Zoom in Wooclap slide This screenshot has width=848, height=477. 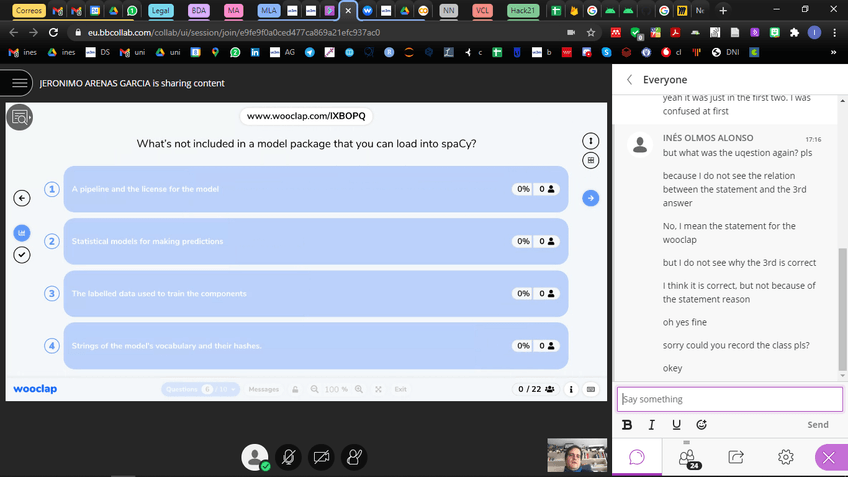359,389
